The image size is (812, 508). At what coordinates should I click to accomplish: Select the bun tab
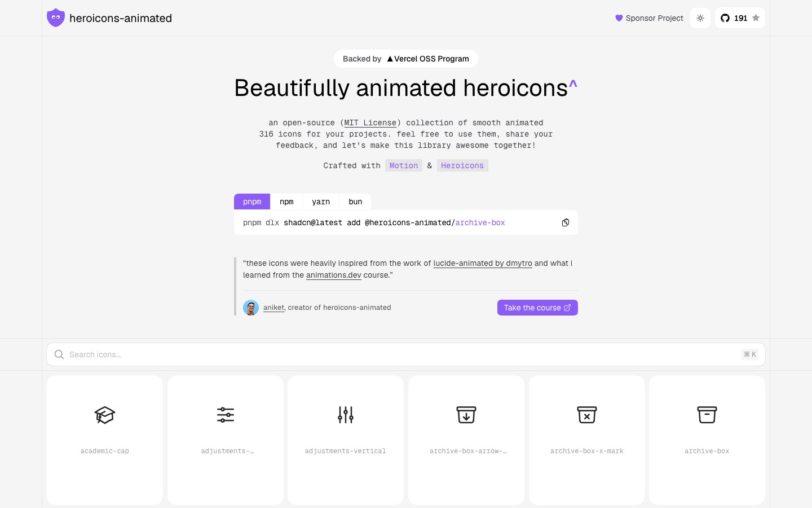(355, 202)
